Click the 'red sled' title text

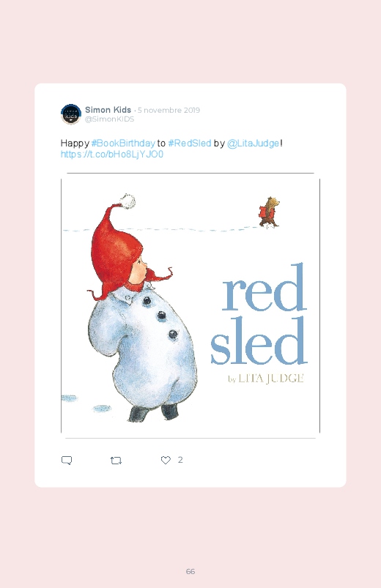pos(259,314)
